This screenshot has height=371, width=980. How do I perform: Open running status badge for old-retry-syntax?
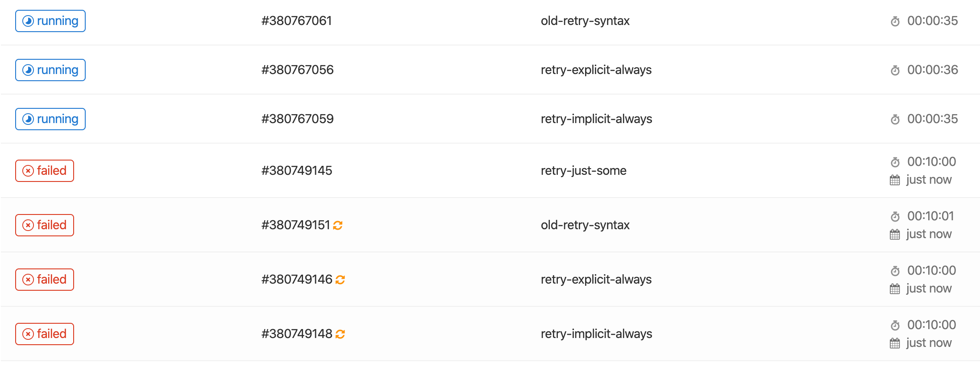click(x=50, y=21)
